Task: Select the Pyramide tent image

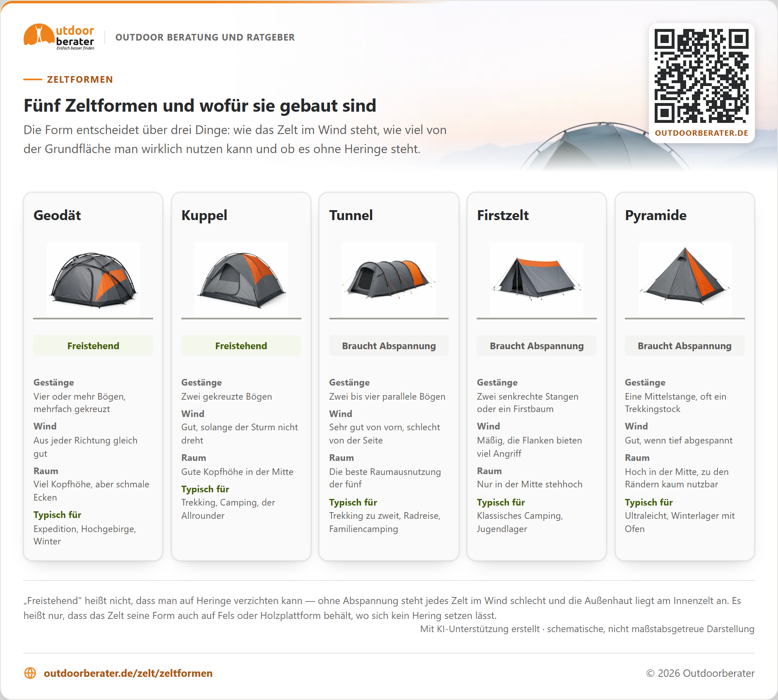Action: [x=685, y=280]
